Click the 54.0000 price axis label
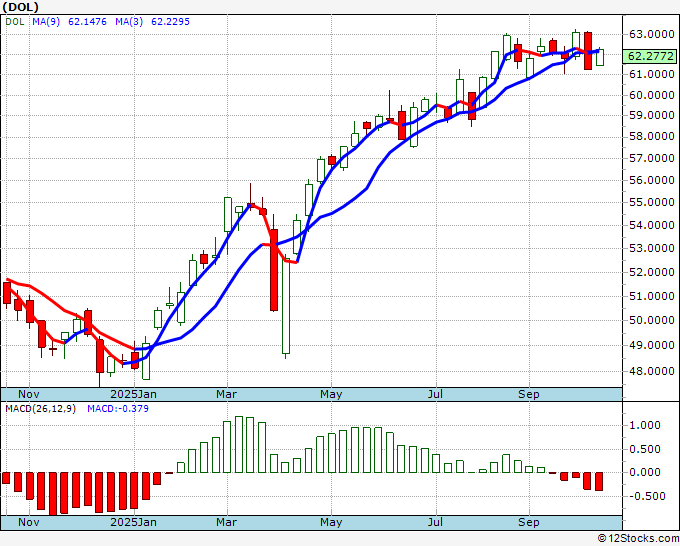The width and height of the screenshot is (680, 546). point(651,226)
